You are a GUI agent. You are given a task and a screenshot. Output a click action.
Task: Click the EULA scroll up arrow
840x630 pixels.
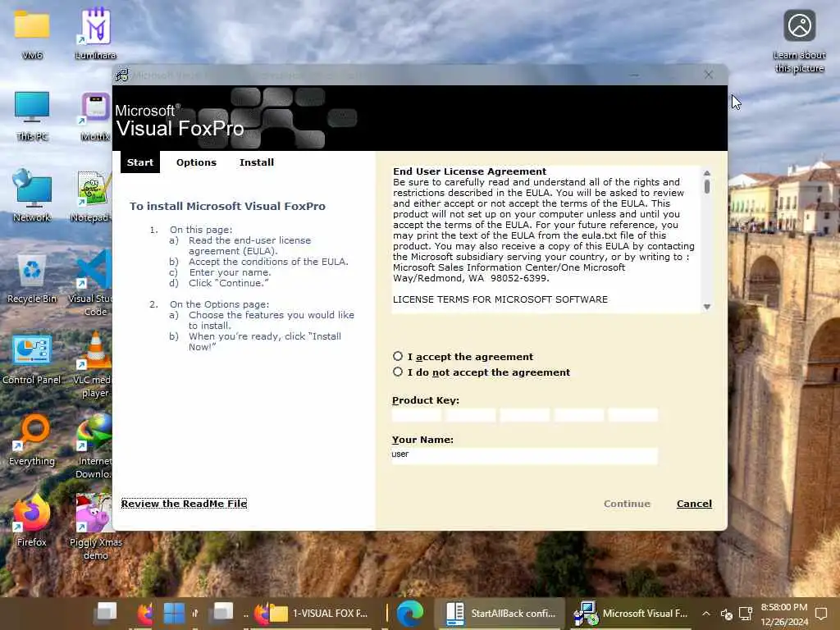point(706,173)
